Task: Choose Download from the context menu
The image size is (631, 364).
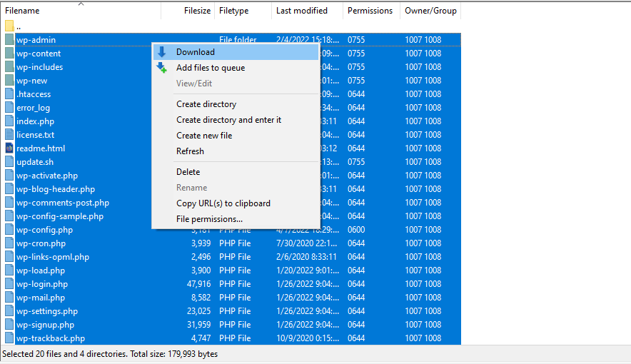Action: coord(236,52)
